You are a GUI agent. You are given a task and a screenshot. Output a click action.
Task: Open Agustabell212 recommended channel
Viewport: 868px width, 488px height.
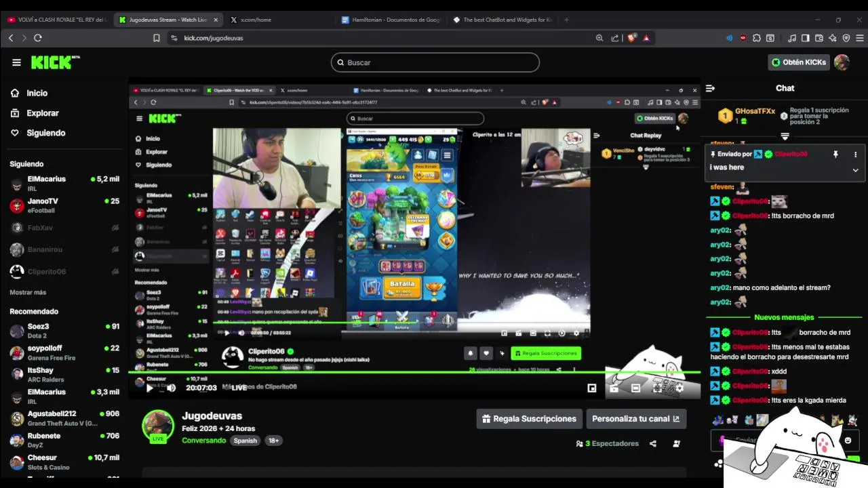pyautogui.click(x=64, y=418)
